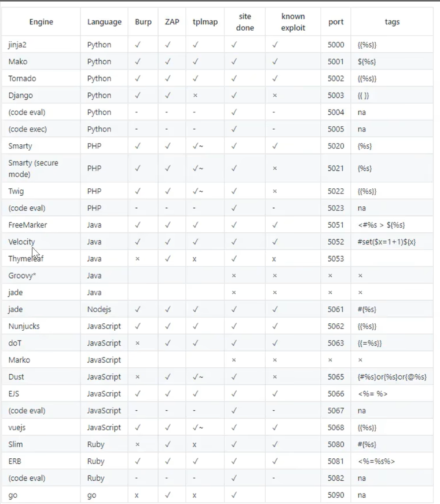Click the Burp checkmark in the jinja2 row
This screenshot has width=440, height=504.
pos(138,45)
